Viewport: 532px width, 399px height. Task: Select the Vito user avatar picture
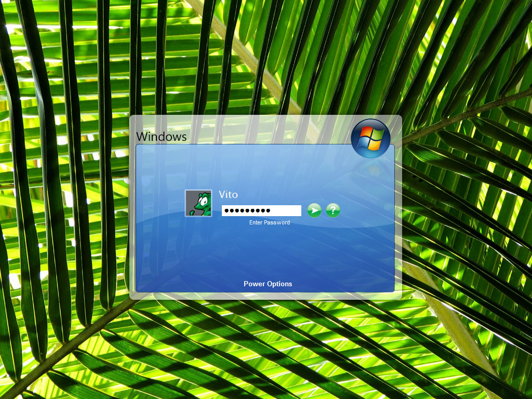tap(198, 203)
